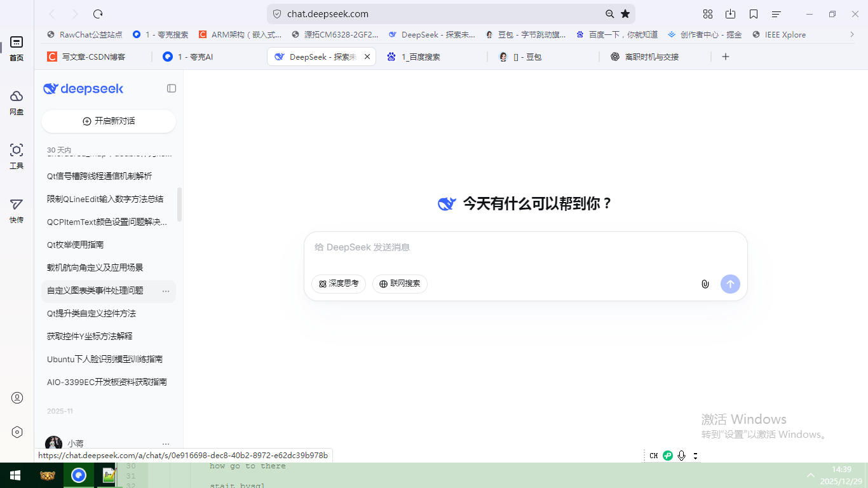The height and width of the screenshot is (488, 868).
Task: Toggle 联网搜索 mode
Action: click(x=400, y=283)
